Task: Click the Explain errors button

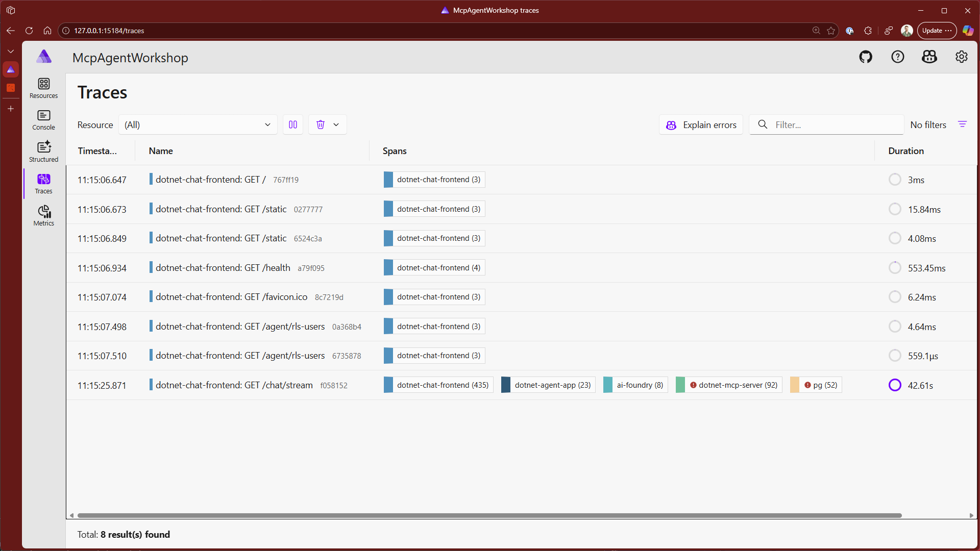Action: [701, 124]
